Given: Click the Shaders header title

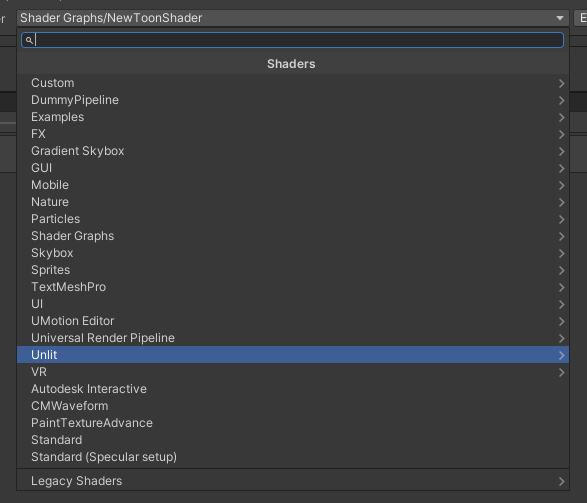Looking at the screenshot, I should [291, 64].
